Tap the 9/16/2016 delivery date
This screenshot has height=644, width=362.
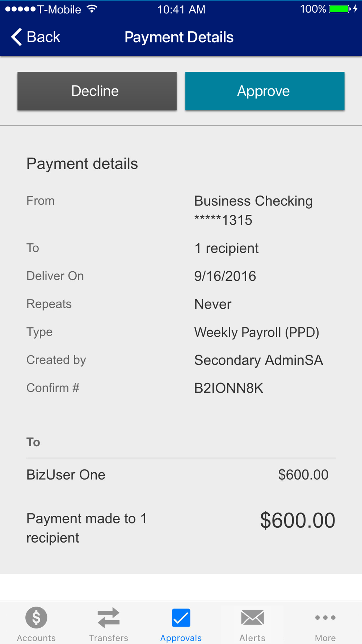click(225, 276)
